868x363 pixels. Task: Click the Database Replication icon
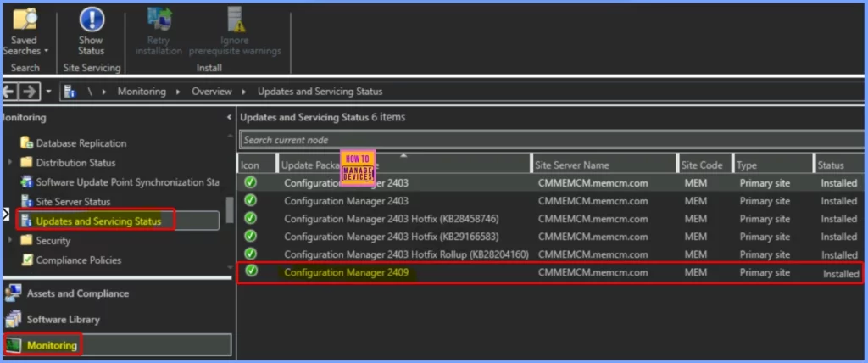tap(26, 143)
